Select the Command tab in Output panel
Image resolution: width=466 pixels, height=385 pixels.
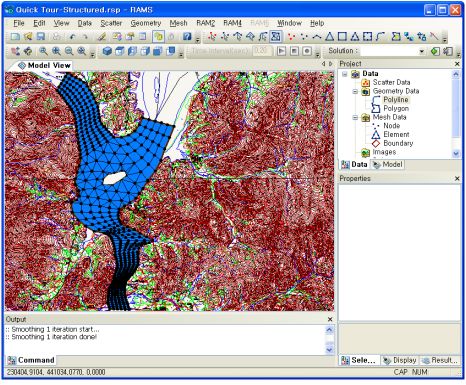click(31, 360)
